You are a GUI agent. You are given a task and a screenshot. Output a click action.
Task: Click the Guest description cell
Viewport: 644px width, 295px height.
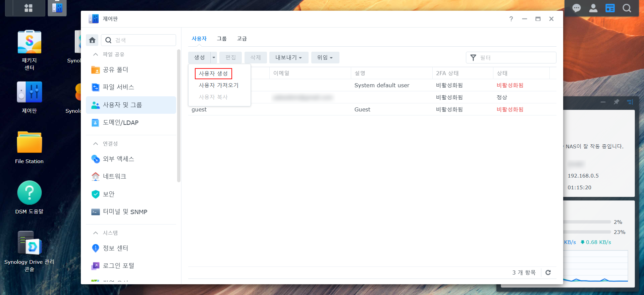pyautogui.click(x=362, y=109)
